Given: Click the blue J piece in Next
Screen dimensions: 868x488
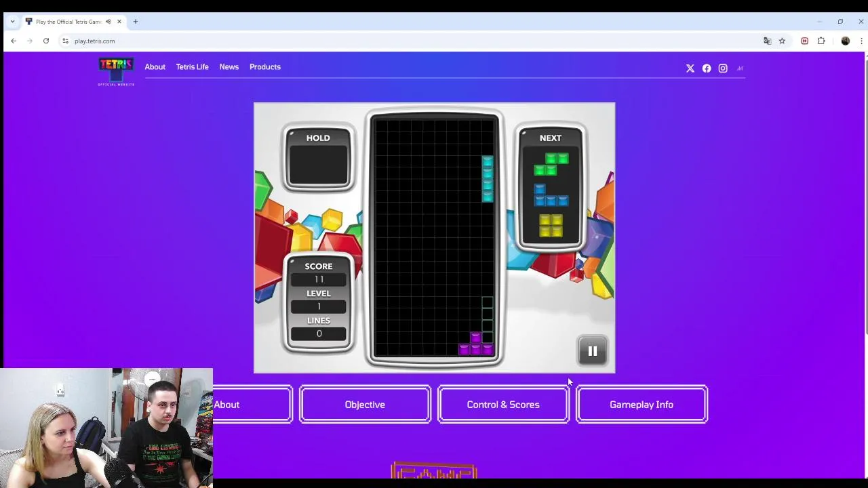Looking at the screenshot, I should 551,195.
